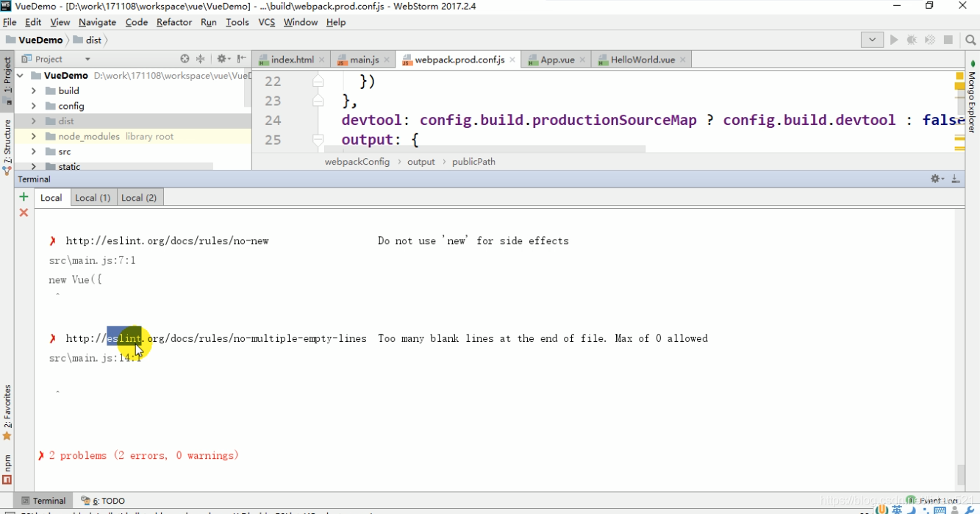980x514 pixels.
Task: Toggle the Mongo Explorer tool window
Action: tap(972, 96)
